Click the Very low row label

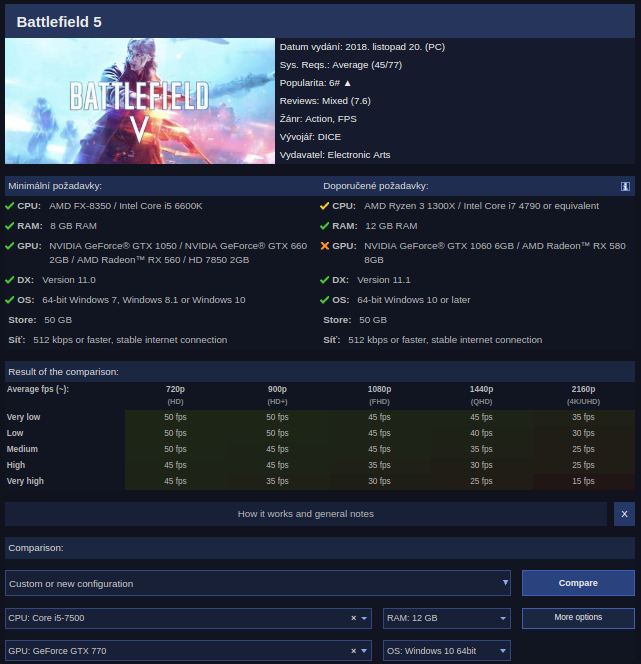(x=23, y=417)
